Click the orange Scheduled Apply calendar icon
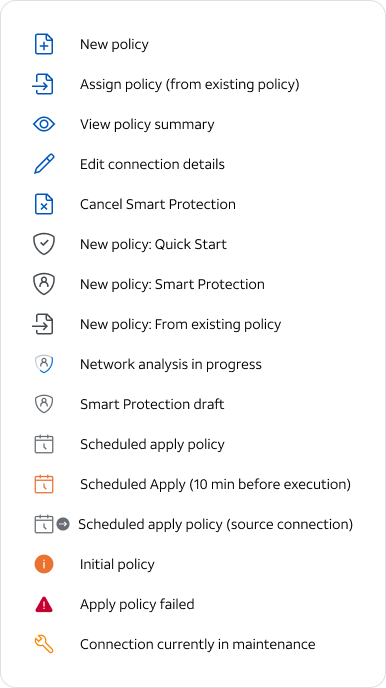Image resolution: width=386 pixels, height=688 pixels. (44, 484)
